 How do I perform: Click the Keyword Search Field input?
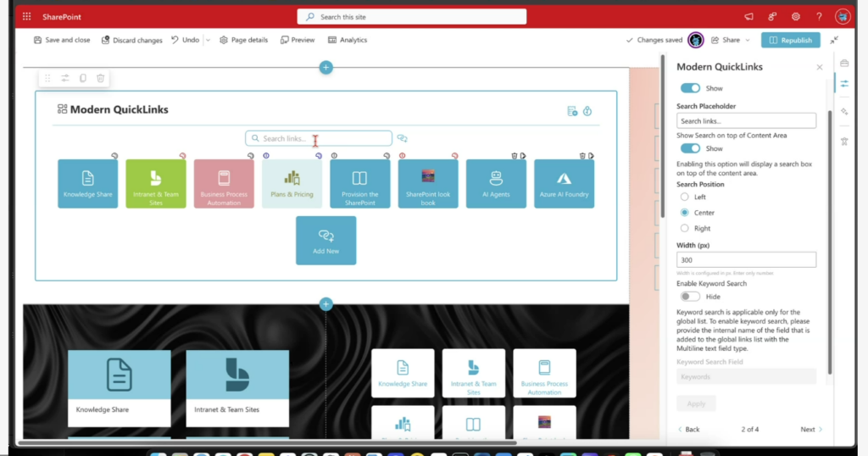coord(746,376)
